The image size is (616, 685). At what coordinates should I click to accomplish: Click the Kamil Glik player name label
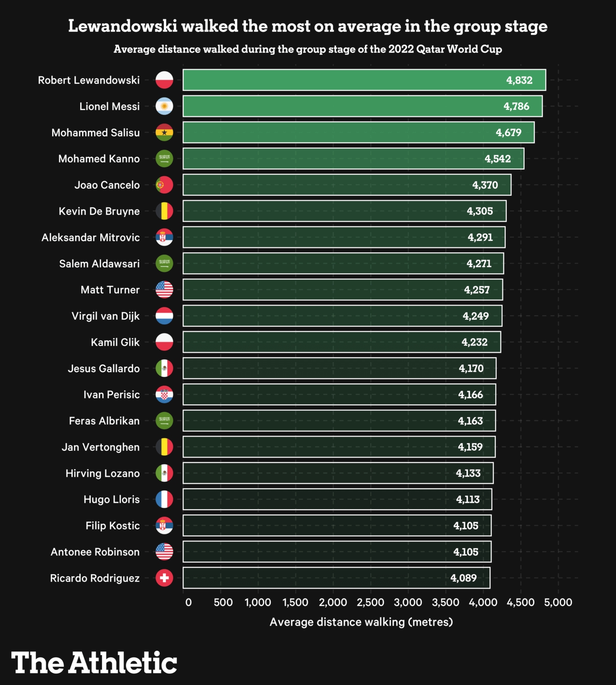[x=115, y=342]
